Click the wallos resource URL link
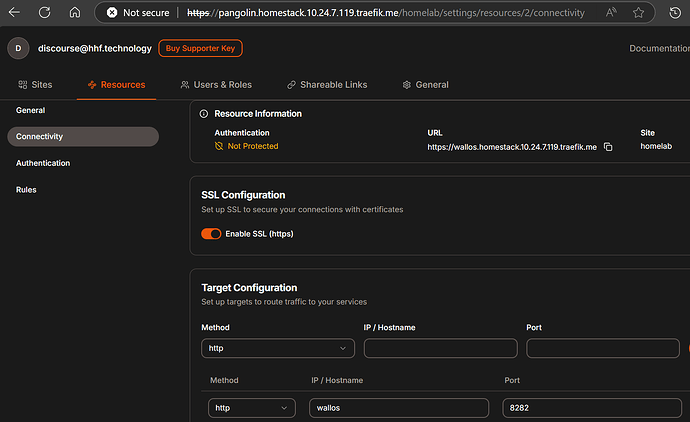690x422 pixels. [512, 147]
